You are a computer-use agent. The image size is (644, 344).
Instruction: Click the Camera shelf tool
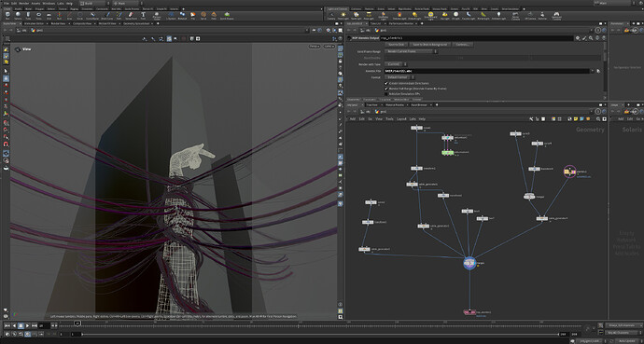[331, 16]
